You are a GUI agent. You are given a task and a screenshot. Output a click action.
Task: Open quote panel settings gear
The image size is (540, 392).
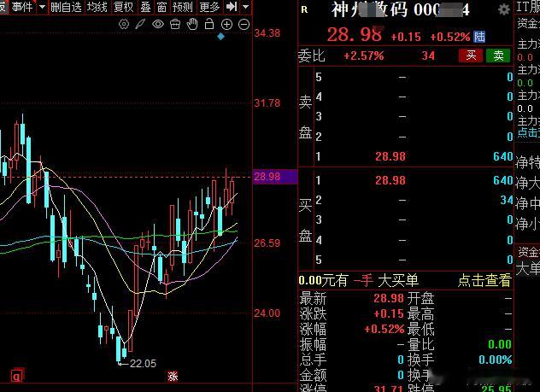504,9
